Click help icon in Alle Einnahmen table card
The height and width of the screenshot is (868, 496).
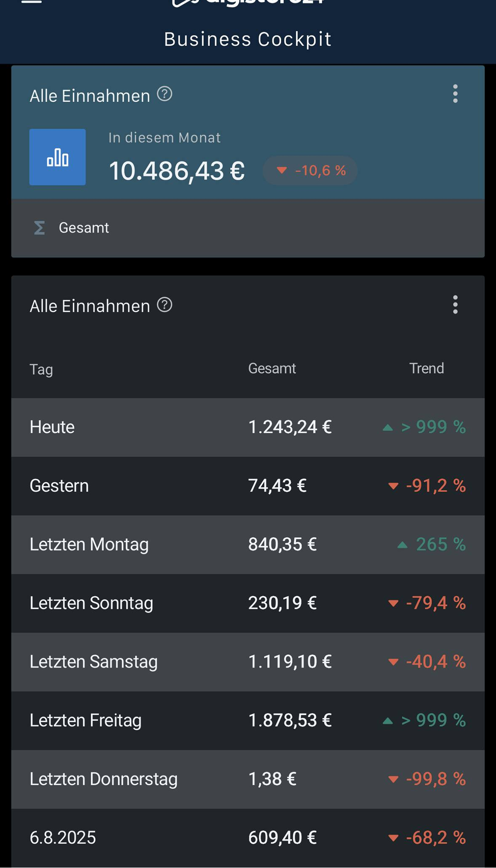coord(165,305)
